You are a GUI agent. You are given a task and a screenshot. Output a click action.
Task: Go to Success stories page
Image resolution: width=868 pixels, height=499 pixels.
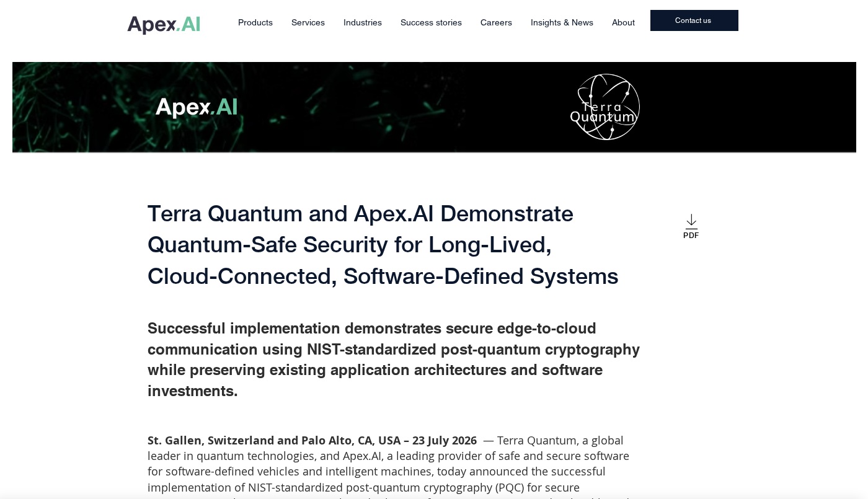pyautogui.click(x=431, y=22)
